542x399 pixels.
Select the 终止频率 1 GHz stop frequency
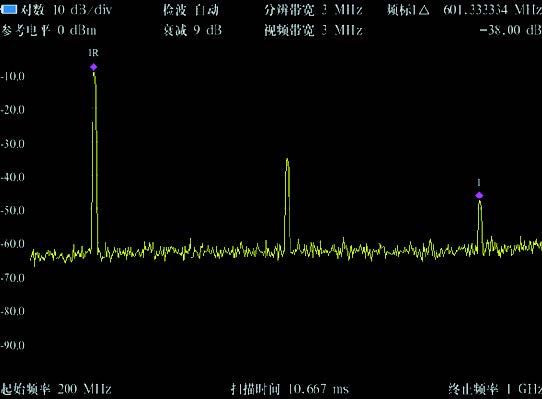[x=495, y=389]
